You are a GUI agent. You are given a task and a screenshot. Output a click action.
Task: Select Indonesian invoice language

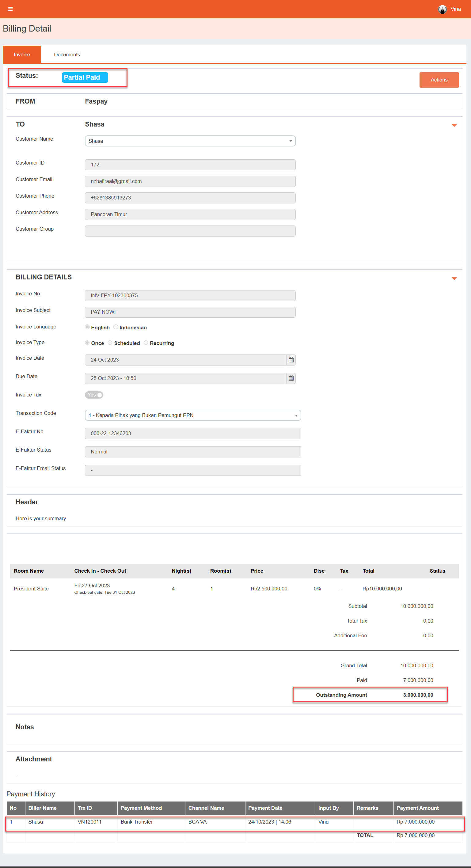tap(116, 327)
